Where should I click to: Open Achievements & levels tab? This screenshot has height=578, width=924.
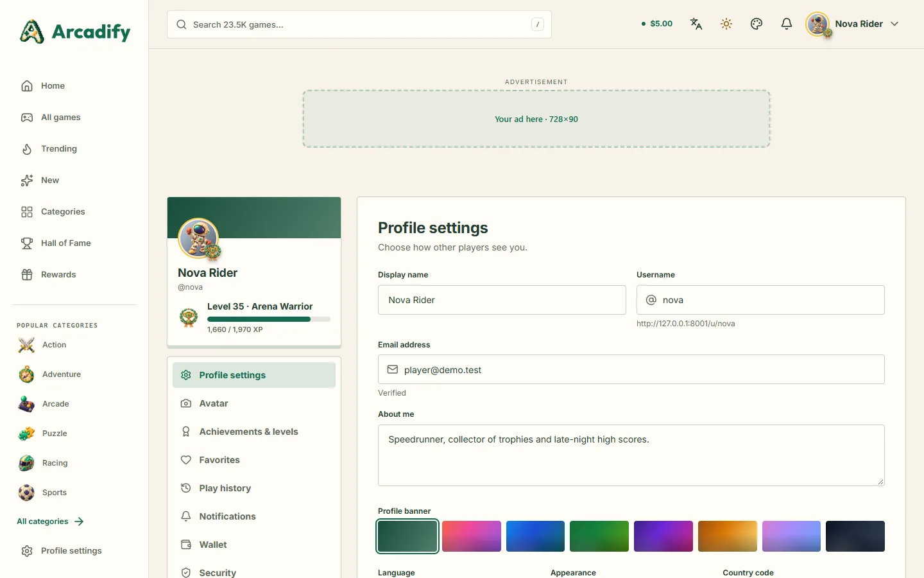pyautogui.click(x=254, y=432)
